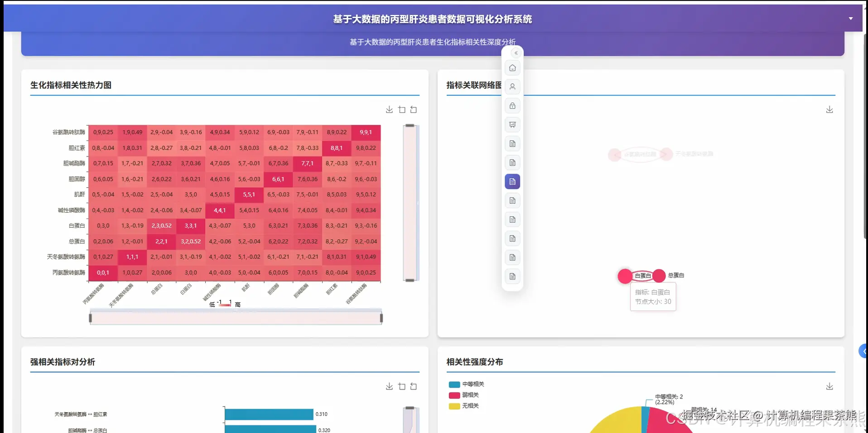This screenshot has width=868, height=433.
Task: Click the 相关性强度分布 panel title
Action: pyautogui.click(x=475, y=362)
